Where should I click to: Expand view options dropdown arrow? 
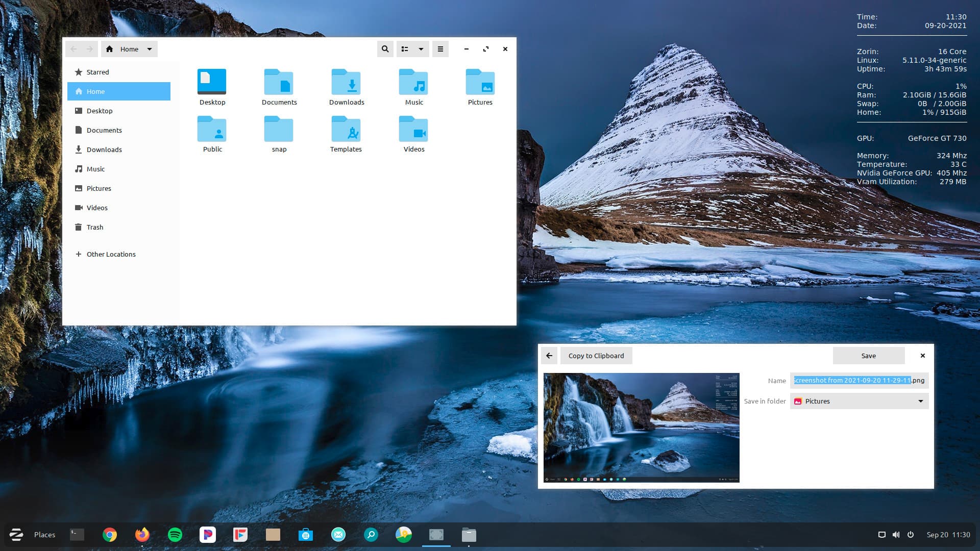421,49
